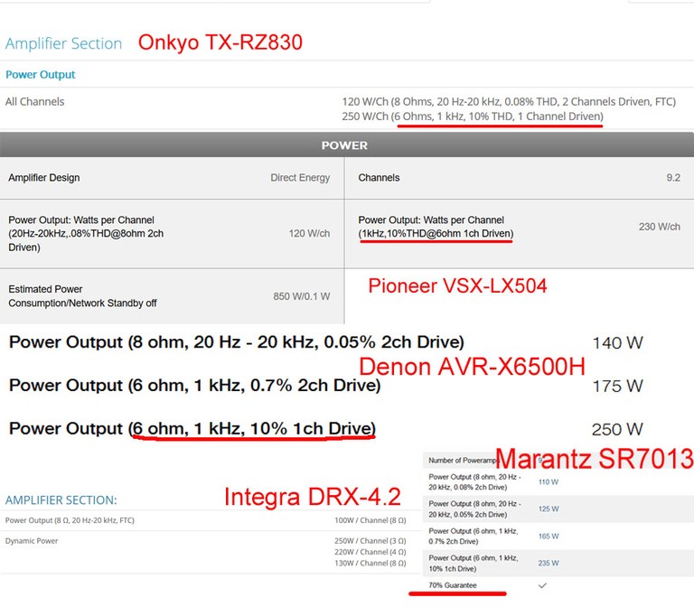Select the Amplifier Design label
The height and width of the screenshot is (616, 694).
pos(43,177)
